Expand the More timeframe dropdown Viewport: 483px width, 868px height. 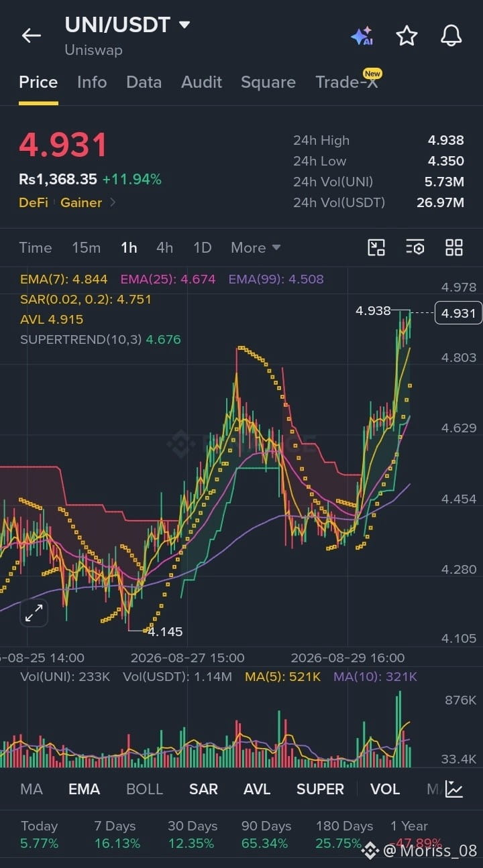[256, 247]
